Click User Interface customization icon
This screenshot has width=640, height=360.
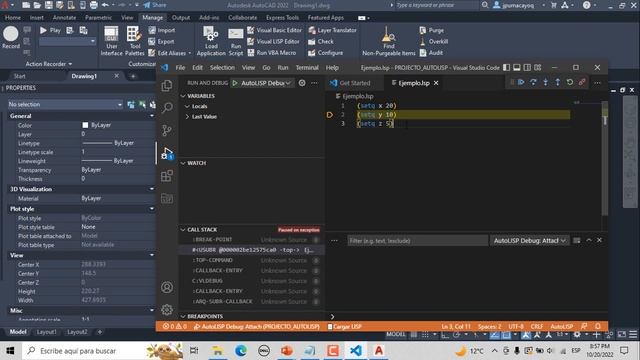click(111, 41)
